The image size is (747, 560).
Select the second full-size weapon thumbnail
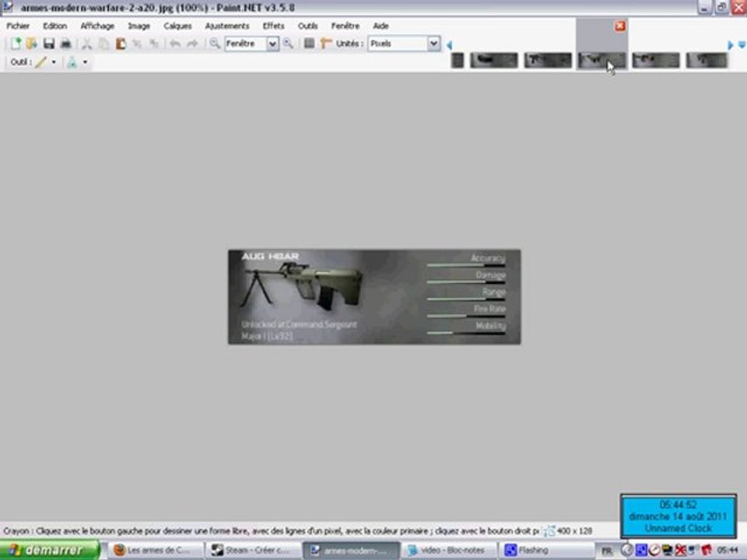tap(548, 60)
